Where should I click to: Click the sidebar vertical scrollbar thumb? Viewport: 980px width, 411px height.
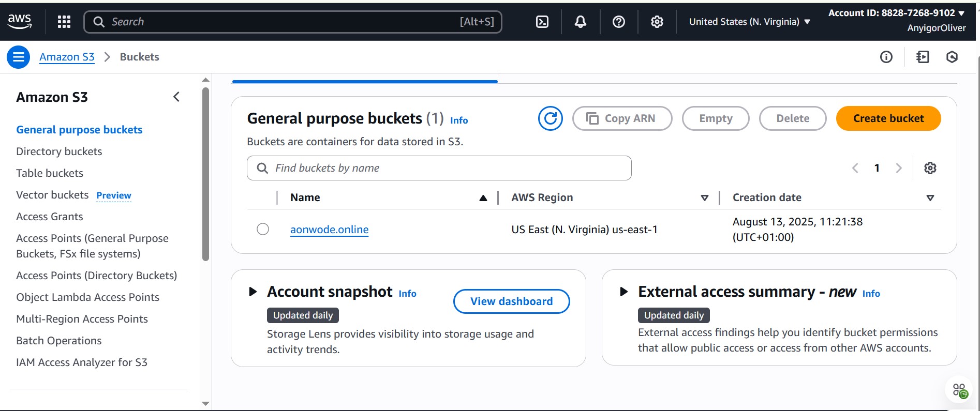point(205,173)
